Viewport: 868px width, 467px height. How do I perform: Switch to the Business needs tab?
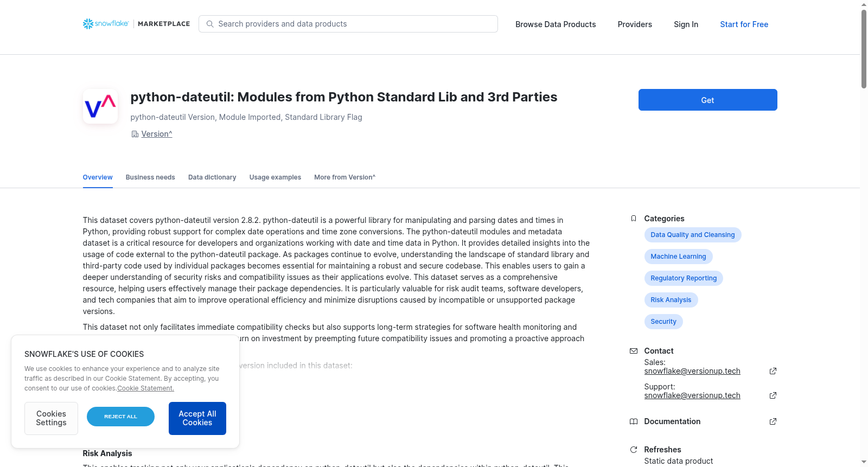(150, 177)
